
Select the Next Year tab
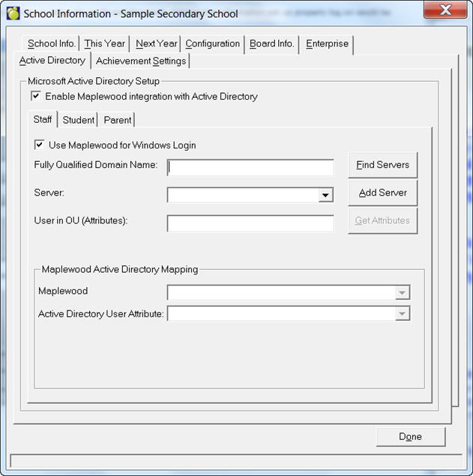pyautogui.click(x=156, y=43)
